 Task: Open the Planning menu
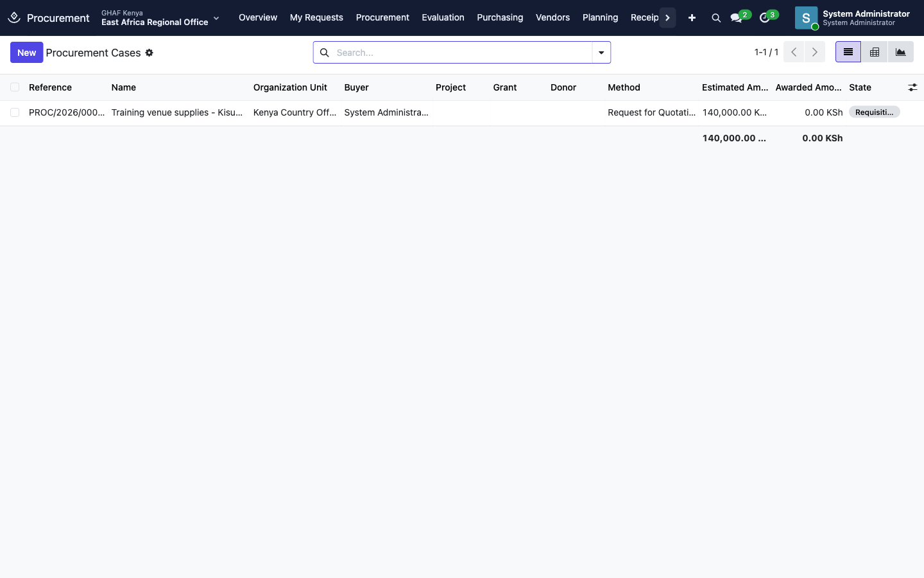click(x=600, y=18)
